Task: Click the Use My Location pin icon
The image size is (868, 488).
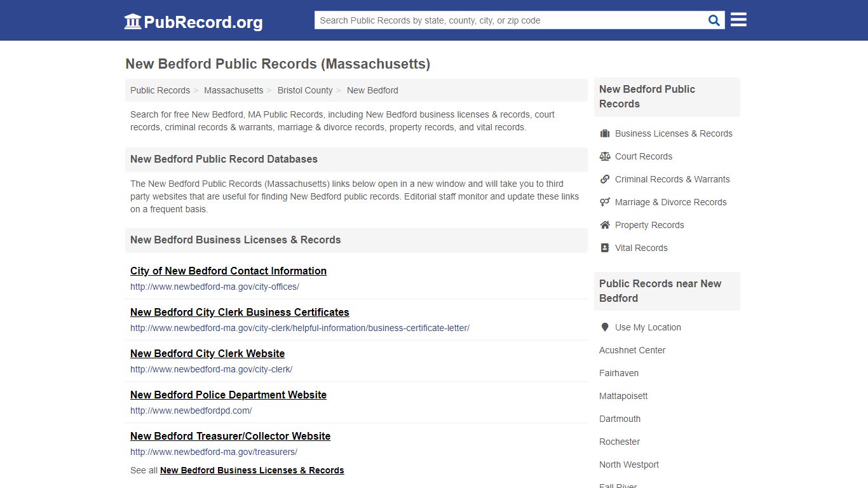Action: tap(605, 327)
